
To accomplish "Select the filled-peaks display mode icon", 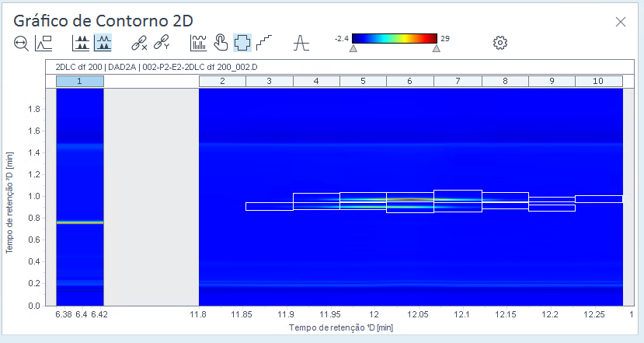I will coord(81,43).
